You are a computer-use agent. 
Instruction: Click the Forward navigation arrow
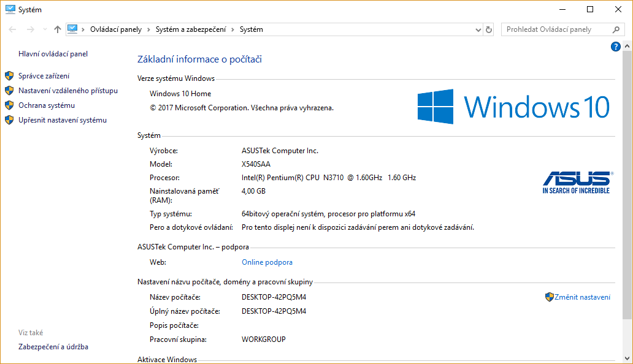tap(30, 29)
